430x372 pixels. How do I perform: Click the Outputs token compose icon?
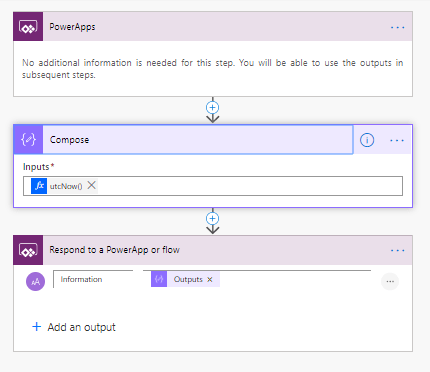pos(159,279)
